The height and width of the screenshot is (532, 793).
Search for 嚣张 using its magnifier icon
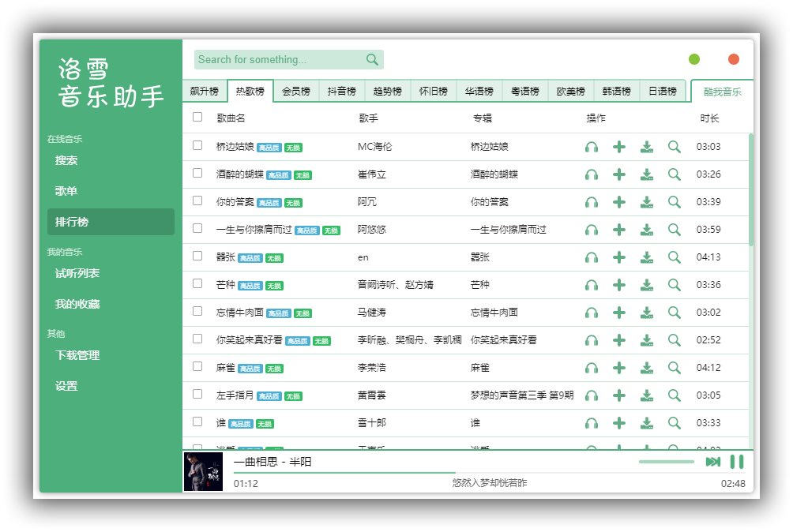point(675,257)
